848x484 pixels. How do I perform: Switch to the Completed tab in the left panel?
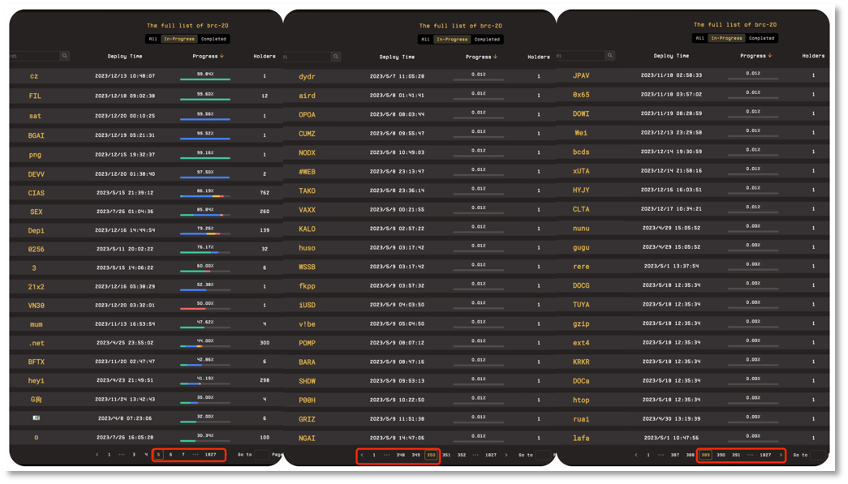coord(214,39)
